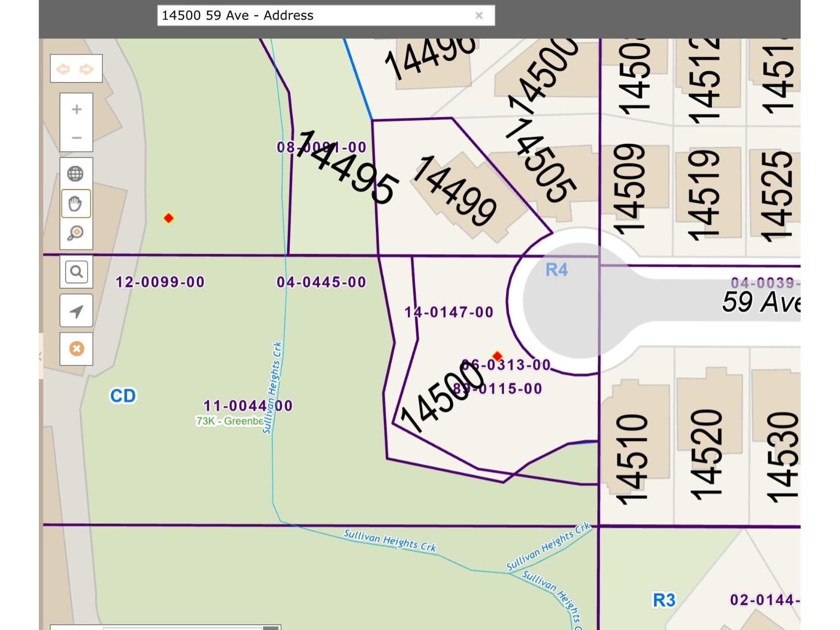Click the R3 zoning label
The image size is (840, 630).
[x=664, y=600]
